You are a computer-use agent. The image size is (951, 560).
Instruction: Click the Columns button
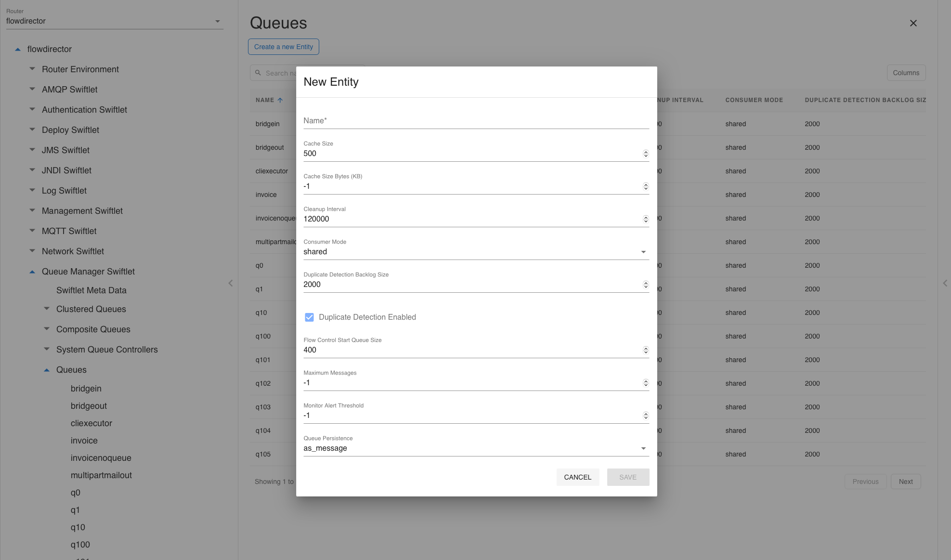coord(906,73)
